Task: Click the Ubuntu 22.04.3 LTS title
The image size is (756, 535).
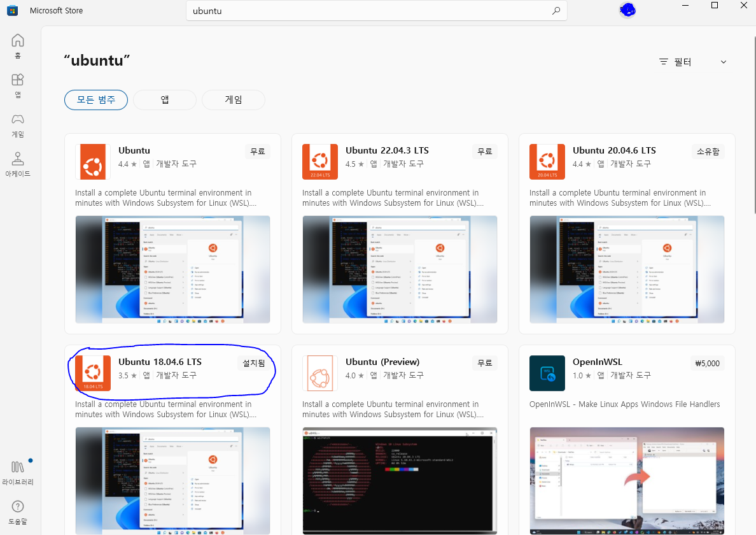Action: pyautogui.click(x=387, y=150)
